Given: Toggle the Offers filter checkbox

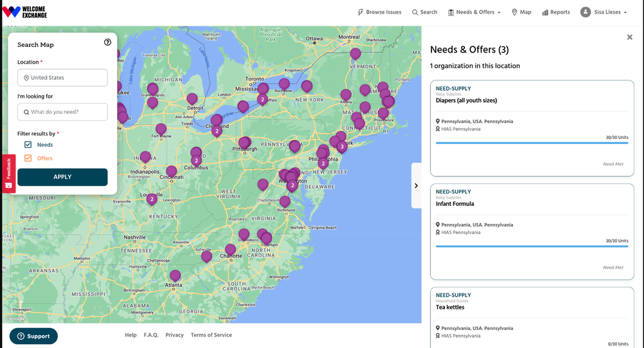Looking at the screenshot, I should (28, 158).
